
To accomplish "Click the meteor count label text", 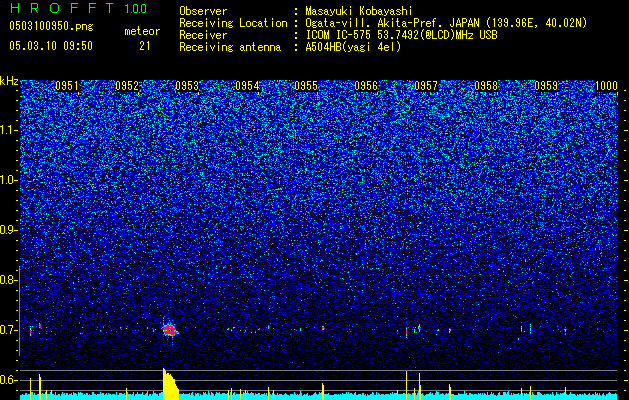I will (142, 31).
